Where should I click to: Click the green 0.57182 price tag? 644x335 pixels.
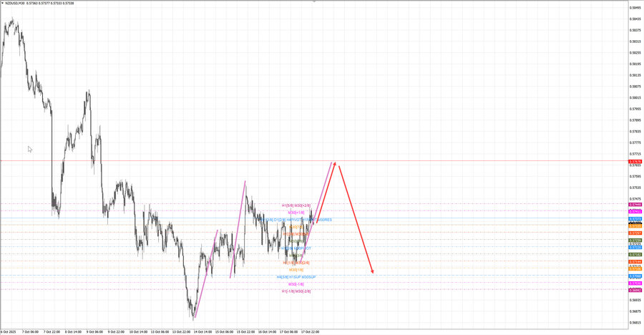tap(635, 254)
